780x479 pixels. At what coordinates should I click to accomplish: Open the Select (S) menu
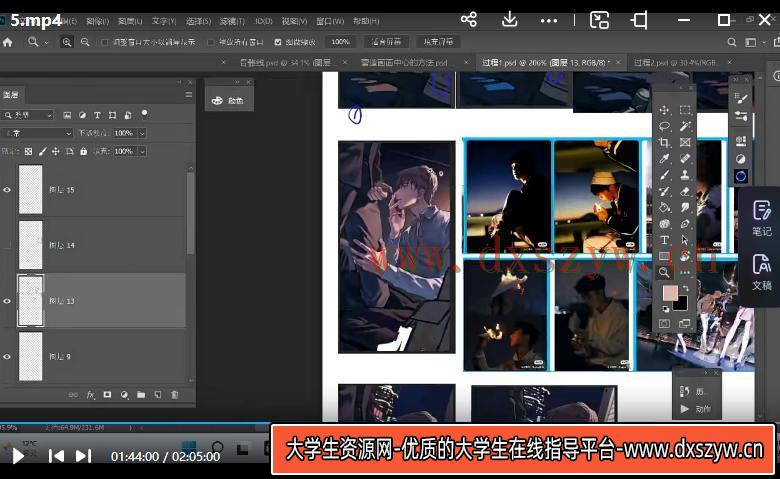(198, 21)
